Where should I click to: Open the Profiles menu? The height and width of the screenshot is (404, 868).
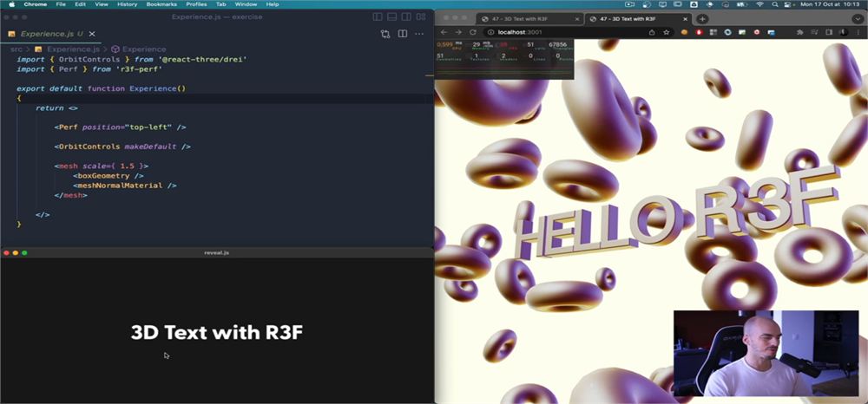coord(196,4)
